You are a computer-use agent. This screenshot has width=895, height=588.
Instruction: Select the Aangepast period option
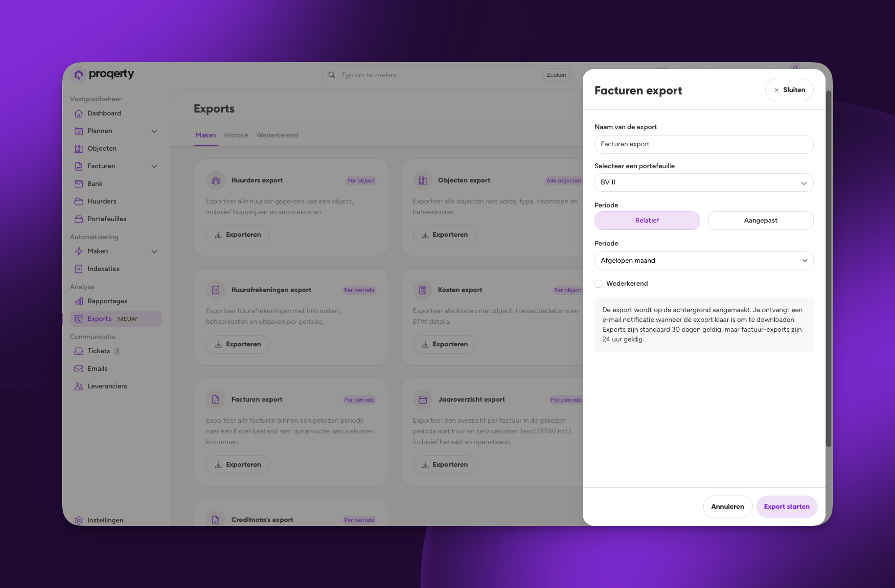(x=760, y=221)
